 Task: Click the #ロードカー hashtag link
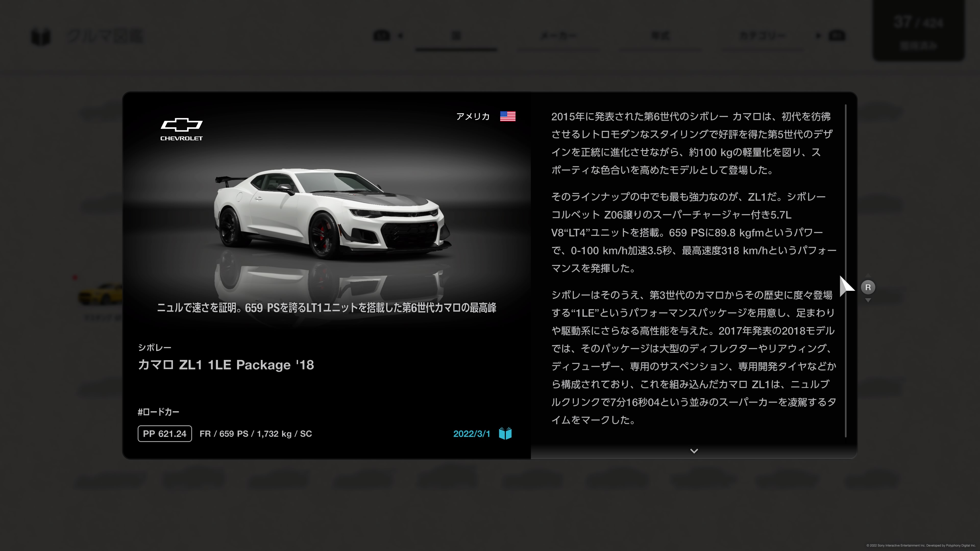click(x=158, y=412)
